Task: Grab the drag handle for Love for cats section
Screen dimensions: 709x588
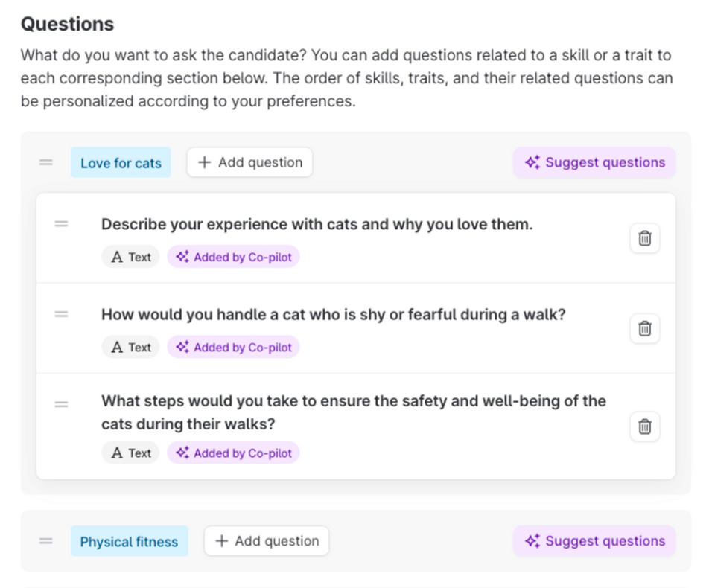Action: click(x=46, y=162)
